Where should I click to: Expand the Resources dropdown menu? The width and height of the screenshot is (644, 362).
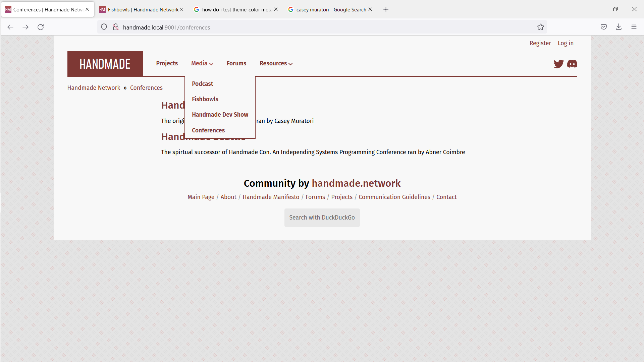[x=276, y=63]
